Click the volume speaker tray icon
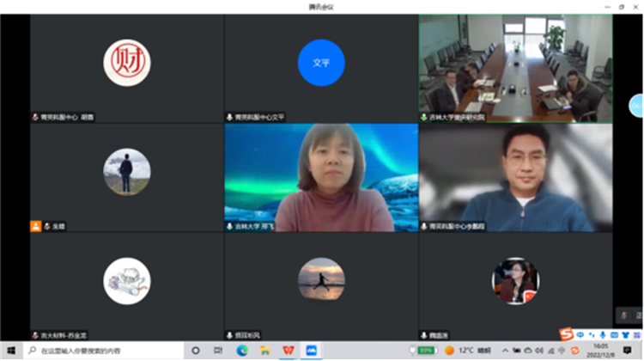Screen dimensions: 644x361 pyautogui.click(x=539, y=351)
